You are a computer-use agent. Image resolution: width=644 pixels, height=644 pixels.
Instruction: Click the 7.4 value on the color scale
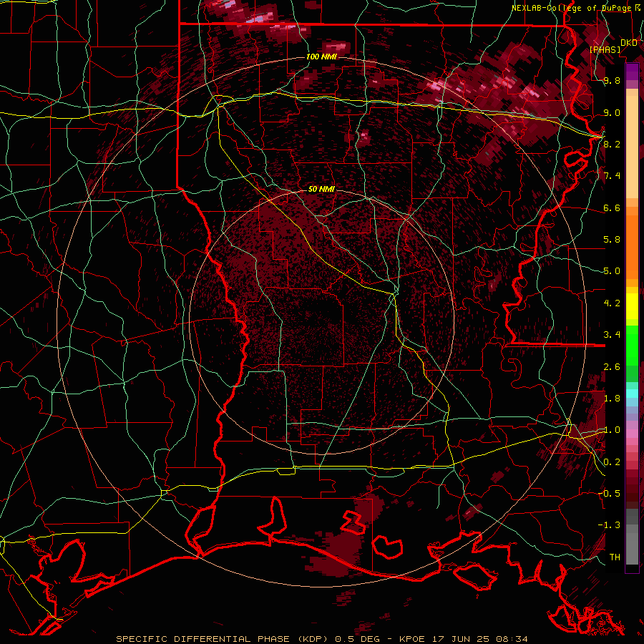612,176
